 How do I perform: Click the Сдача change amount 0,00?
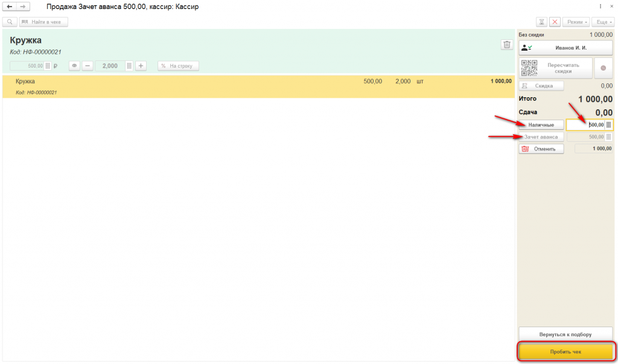click(604, 113)
